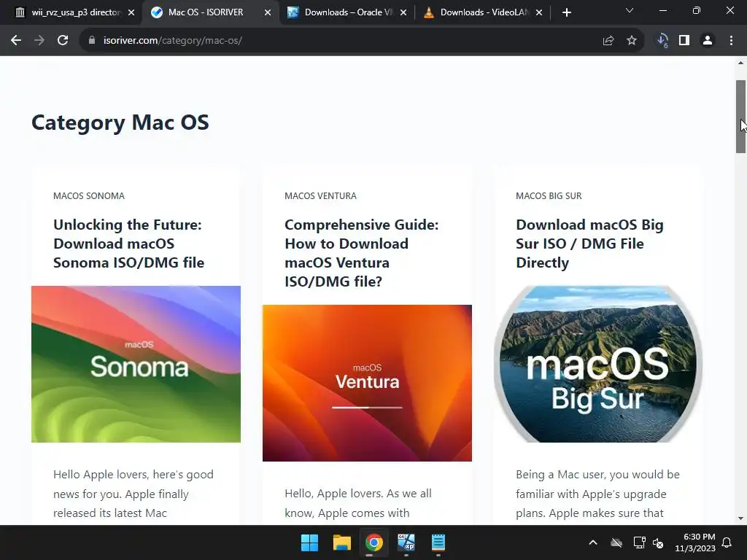
Task: Open the network display tray icon
Action: pos(639,542)
